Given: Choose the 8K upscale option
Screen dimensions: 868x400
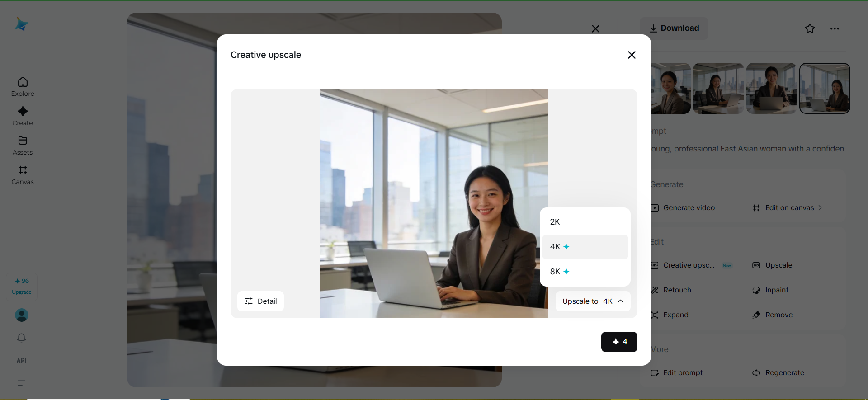Looking at the screenshot, I should [585, 272].
